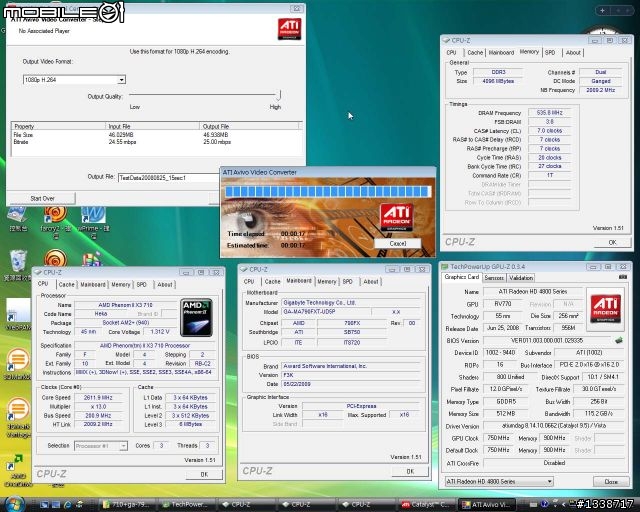Click the DDR3 memory type value
640x512 pixels.
tap(498, 72)
